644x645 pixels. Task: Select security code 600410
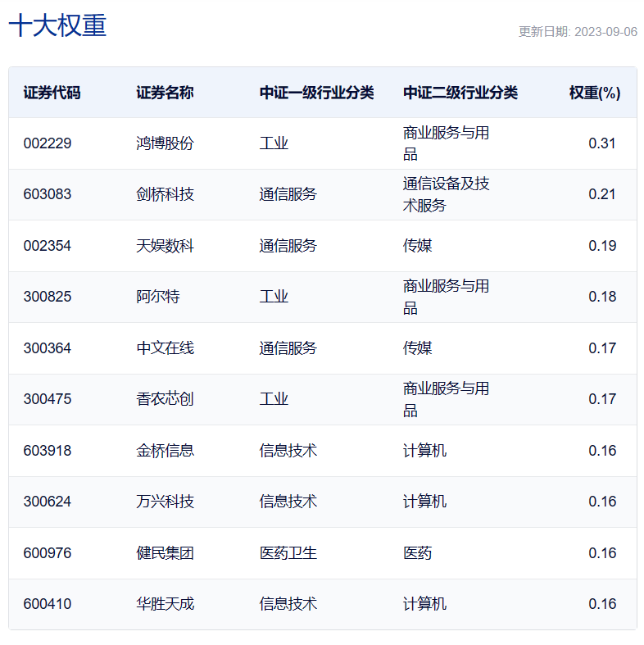coord(48,604)
